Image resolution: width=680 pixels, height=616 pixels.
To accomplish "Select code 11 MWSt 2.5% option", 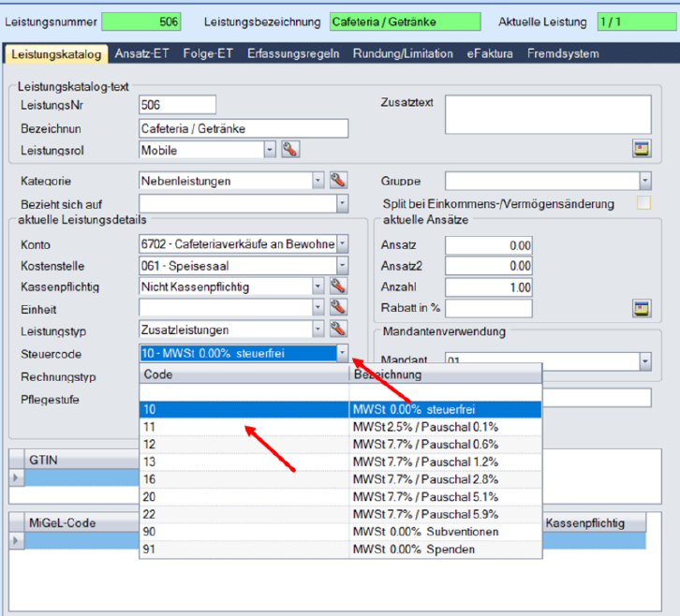I will (x=340, y=426).
